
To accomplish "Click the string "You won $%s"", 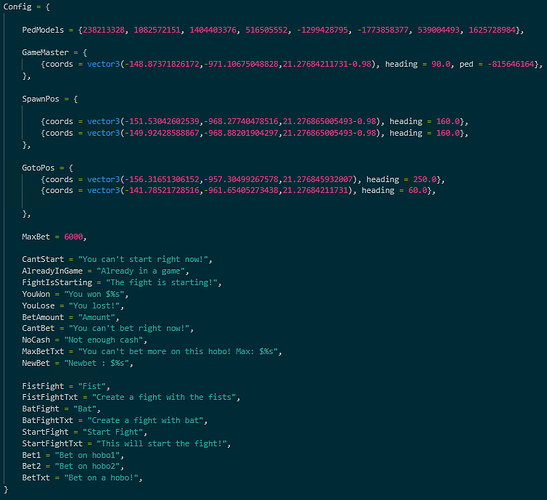I will 94,294.
